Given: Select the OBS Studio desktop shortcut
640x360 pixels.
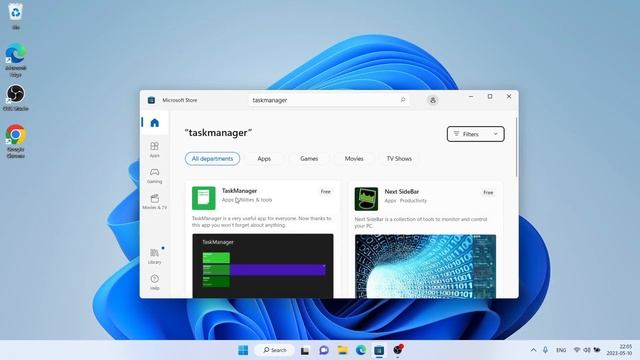Looking at the screenshot, I should click(16, 98).
